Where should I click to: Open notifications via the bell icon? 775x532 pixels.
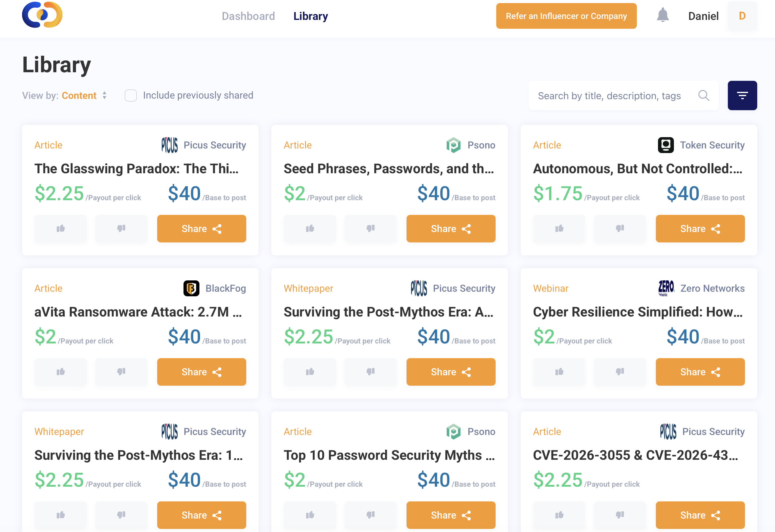point(663,16)
